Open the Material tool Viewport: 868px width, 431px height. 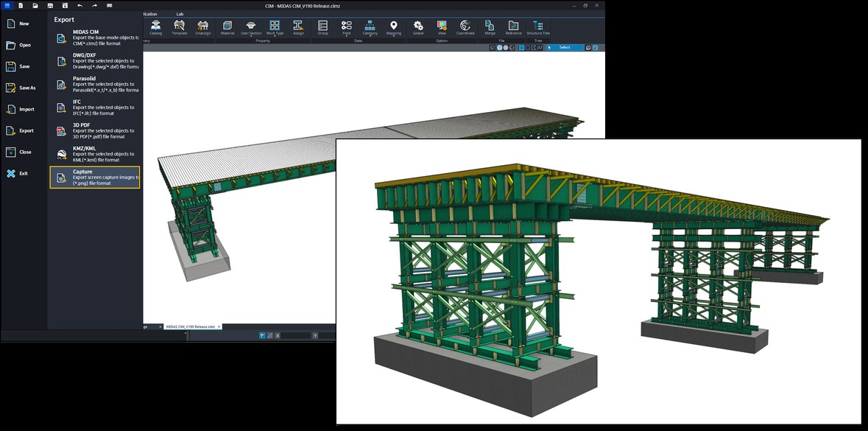[x=226, y=28]
